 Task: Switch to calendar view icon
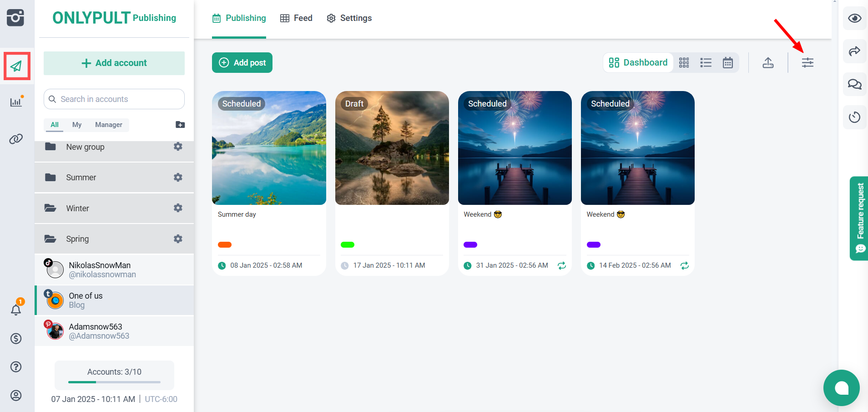[x=727, y=63]
